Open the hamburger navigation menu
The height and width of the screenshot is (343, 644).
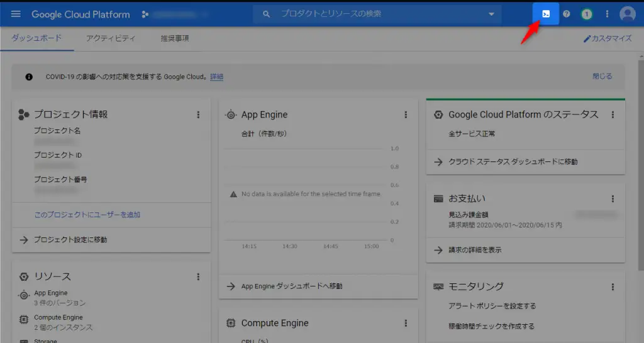click(16, 14)
